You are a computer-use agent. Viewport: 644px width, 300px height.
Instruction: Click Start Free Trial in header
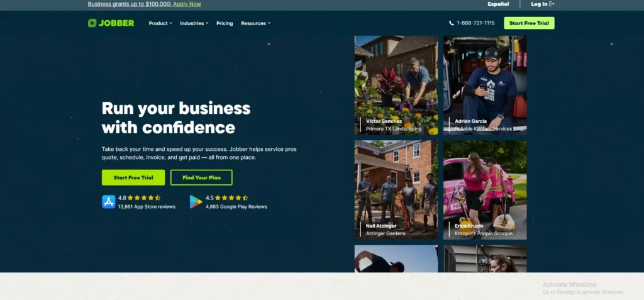[529, 23]
